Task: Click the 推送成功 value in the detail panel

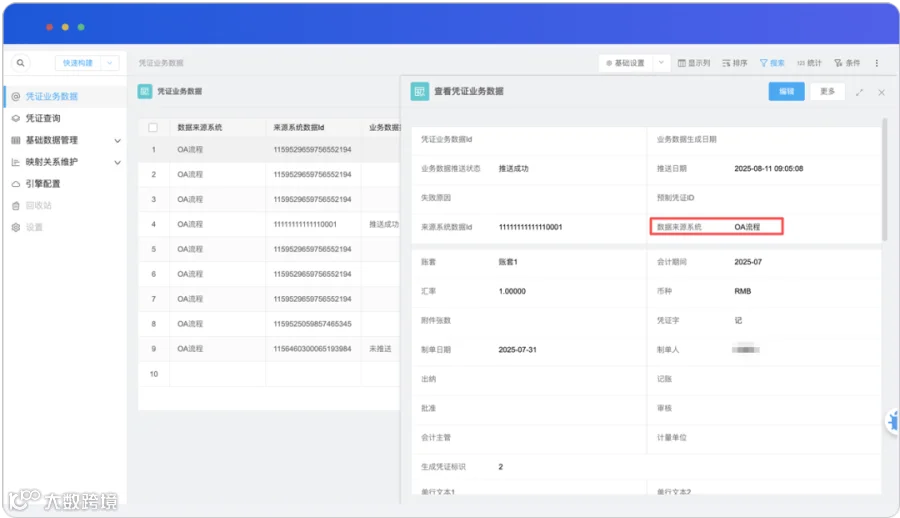Action: tap(513, 169)
